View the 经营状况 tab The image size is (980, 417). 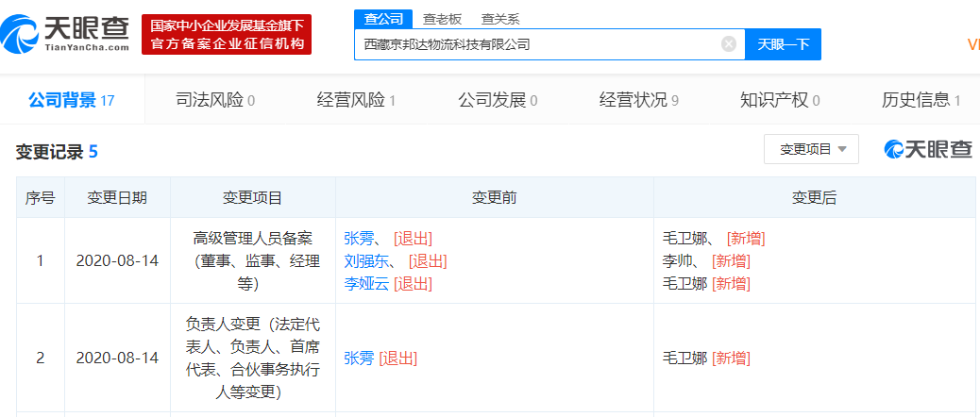pyautogui.click(x=639, y=100)
